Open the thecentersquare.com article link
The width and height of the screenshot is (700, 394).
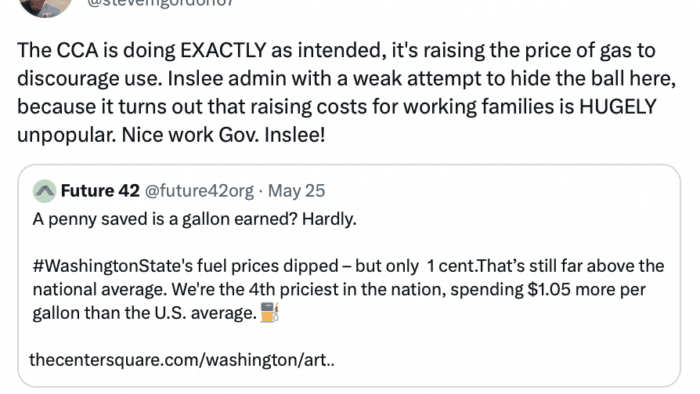coord(182,360)
